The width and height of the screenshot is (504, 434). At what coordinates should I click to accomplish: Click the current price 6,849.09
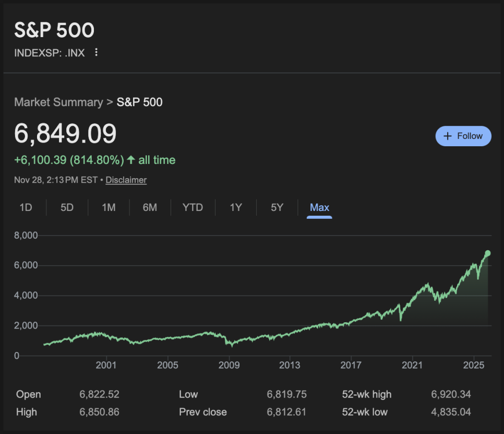click(65, 133)
